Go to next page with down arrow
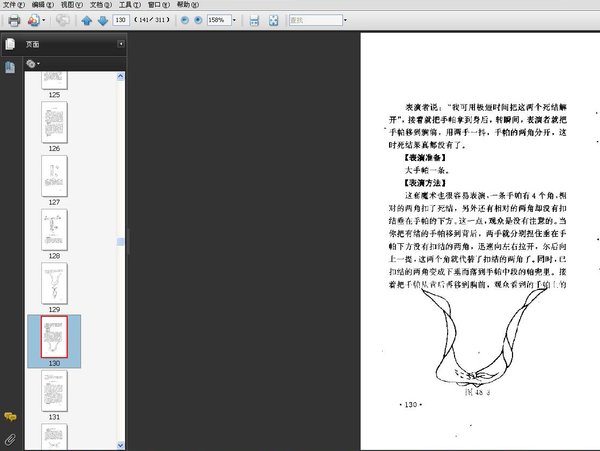This screenshot has width=600, height=451. click(103, 21)
